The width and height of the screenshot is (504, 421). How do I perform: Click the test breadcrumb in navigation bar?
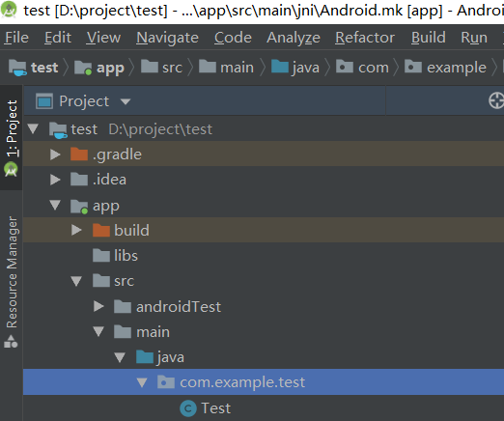(x=34, y=68)
